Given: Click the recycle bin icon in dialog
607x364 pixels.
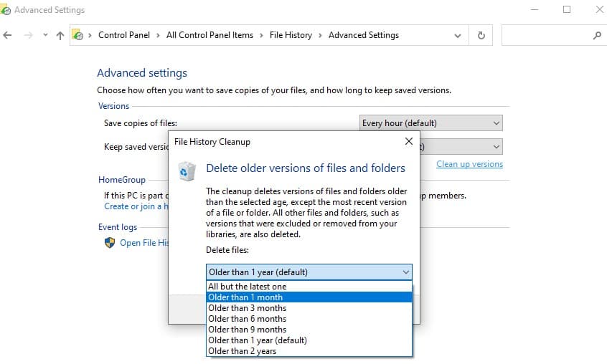Looking at the screenshot, I should pos(187,171).
